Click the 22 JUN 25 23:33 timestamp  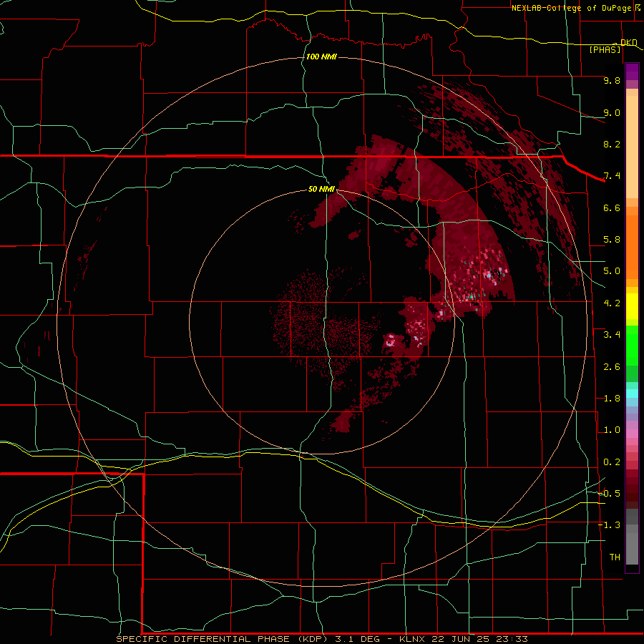(x=479, y=639)
